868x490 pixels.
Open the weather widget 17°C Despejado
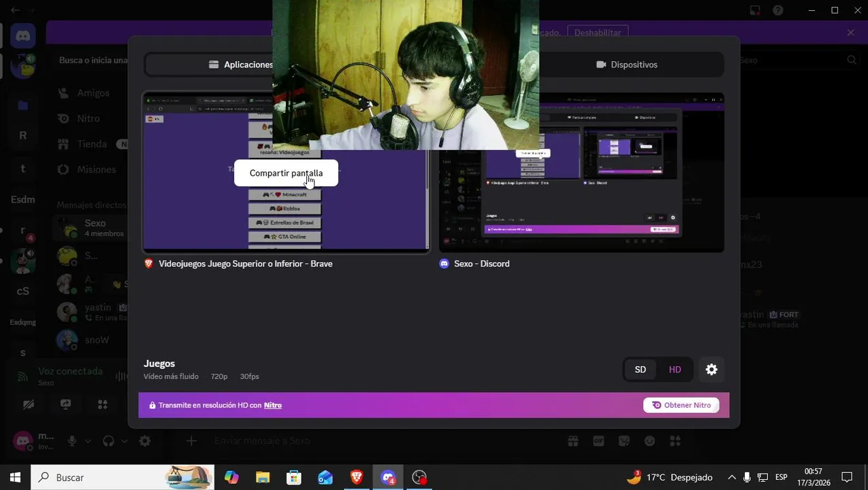pyautogui.click(x=669, y=478)
